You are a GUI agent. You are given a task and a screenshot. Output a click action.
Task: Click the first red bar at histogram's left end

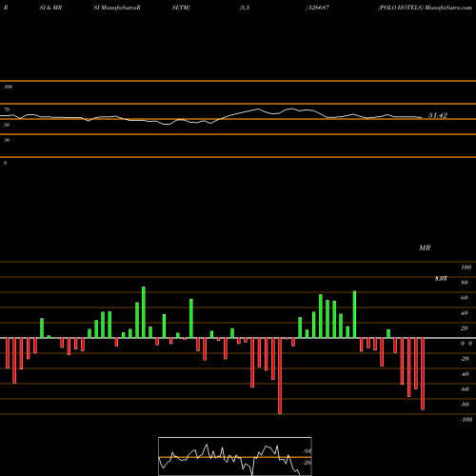click(8, 353)
